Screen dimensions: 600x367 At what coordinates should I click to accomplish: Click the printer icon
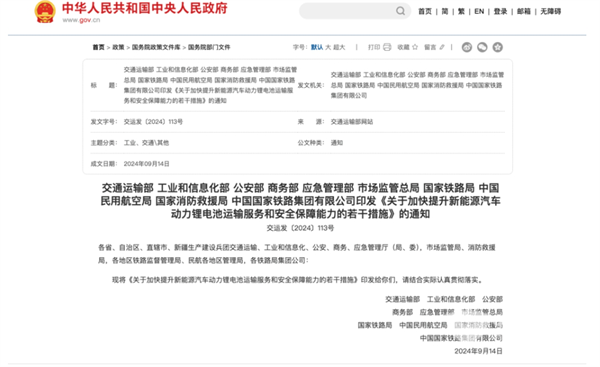[x=387, y=47]
